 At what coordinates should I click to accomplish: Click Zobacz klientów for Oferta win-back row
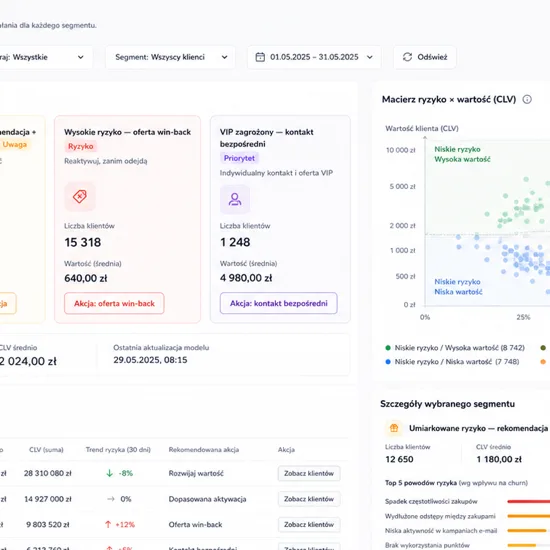pos(309,525)
